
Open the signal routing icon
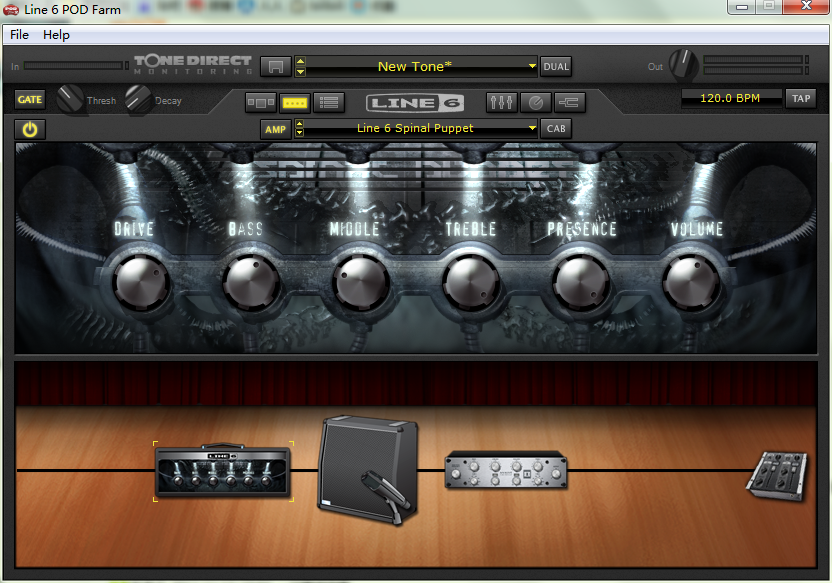(569, 102)
